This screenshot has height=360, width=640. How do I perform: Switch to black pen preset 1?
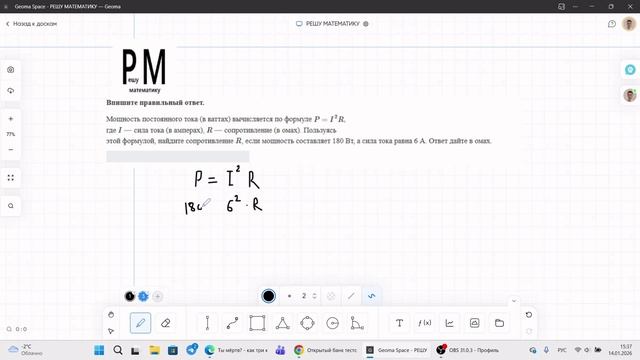click(130, 296)
